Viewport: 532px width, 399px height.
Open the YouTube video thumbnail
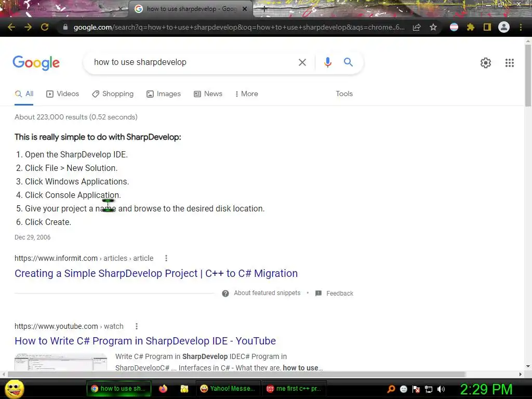[61, 362]
